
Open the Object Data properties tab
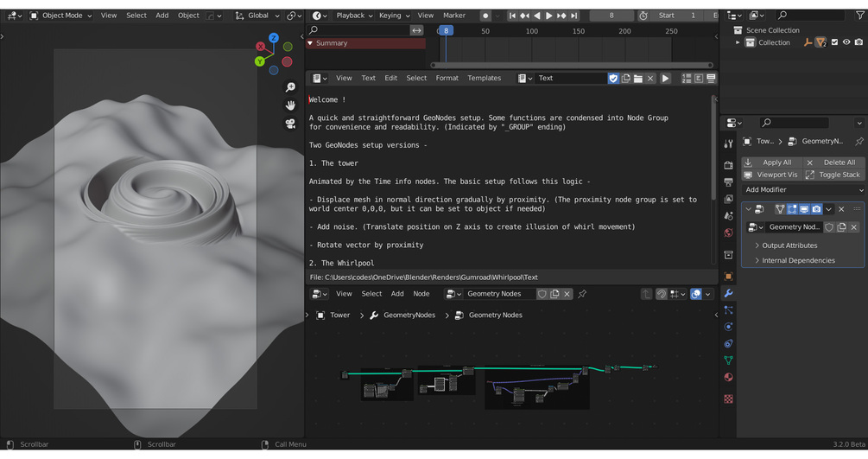[x=728, y=360]
